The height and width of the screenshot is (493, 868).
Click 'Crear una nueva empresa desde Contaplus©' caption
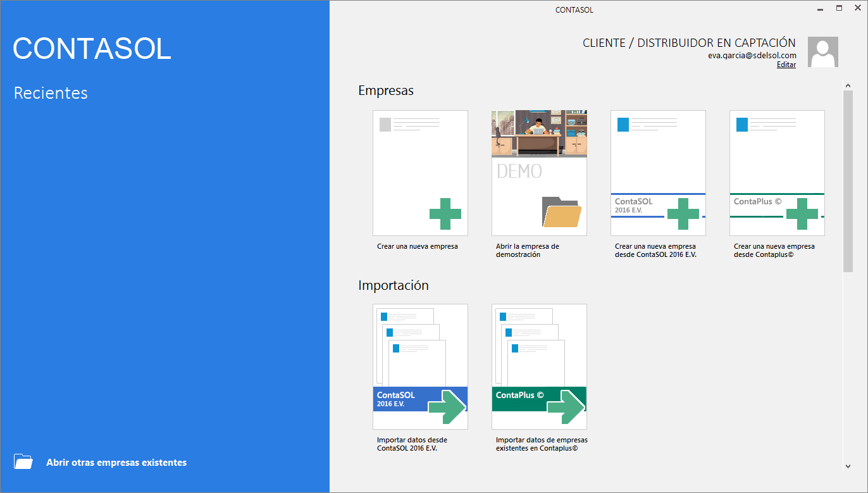774,250
